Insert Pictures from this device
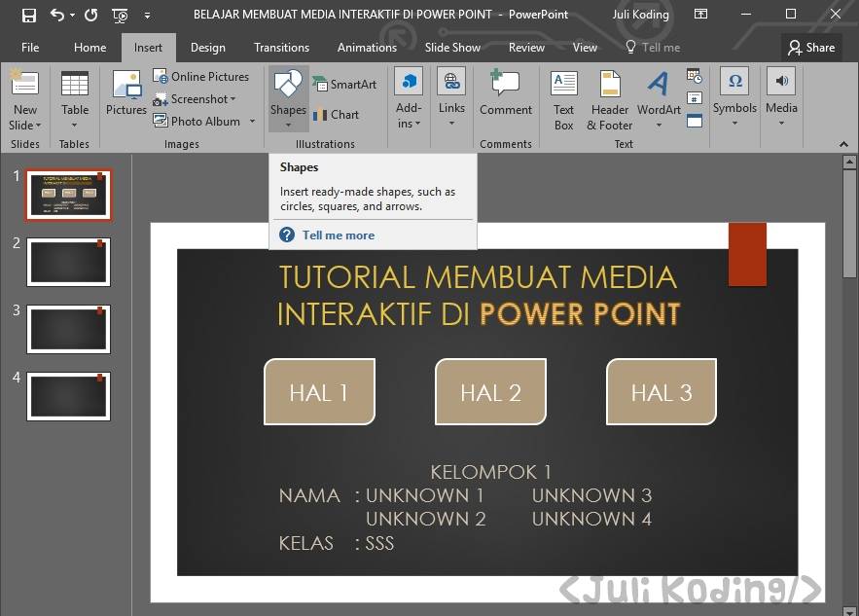 [126, 93]
